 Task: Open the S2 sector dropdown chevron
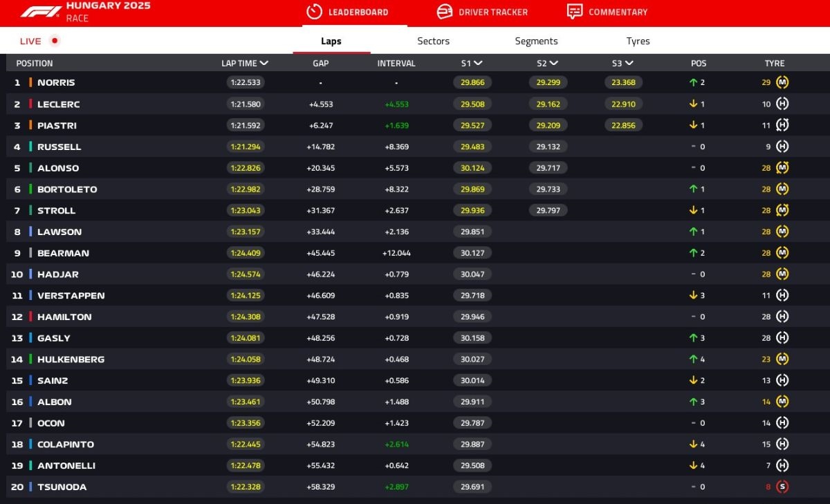click(553, 63)
